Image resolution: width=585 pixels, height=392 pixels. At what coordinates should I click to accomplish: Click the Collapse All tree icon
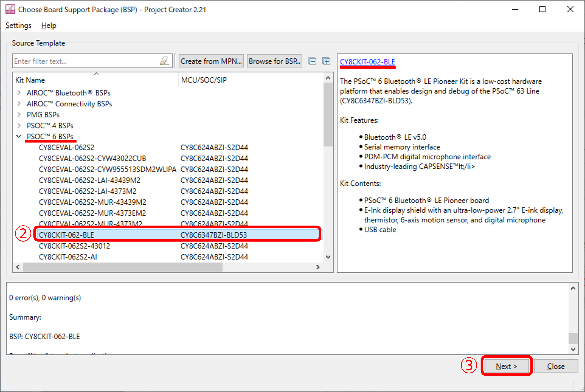312,61
